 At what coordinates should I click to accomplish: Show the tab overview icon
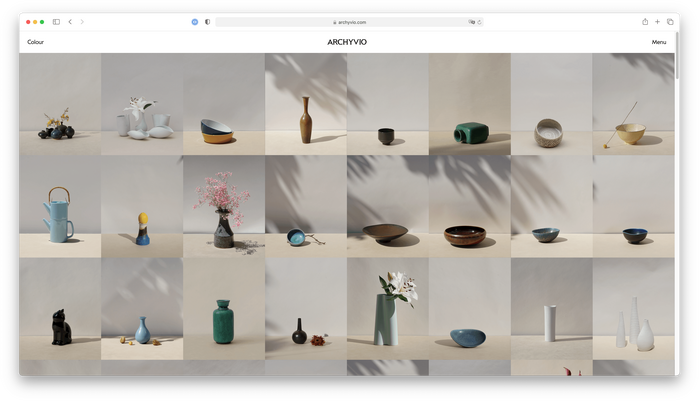click(x=670, y=22)
